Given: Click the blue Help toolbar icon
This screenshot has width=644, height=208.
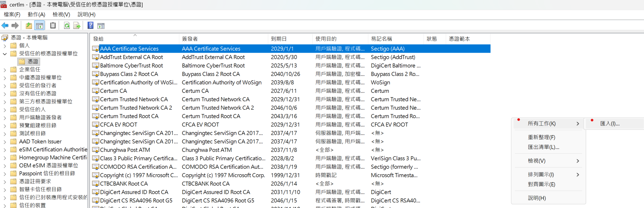Looking at the screenshot, I should 91,26.
